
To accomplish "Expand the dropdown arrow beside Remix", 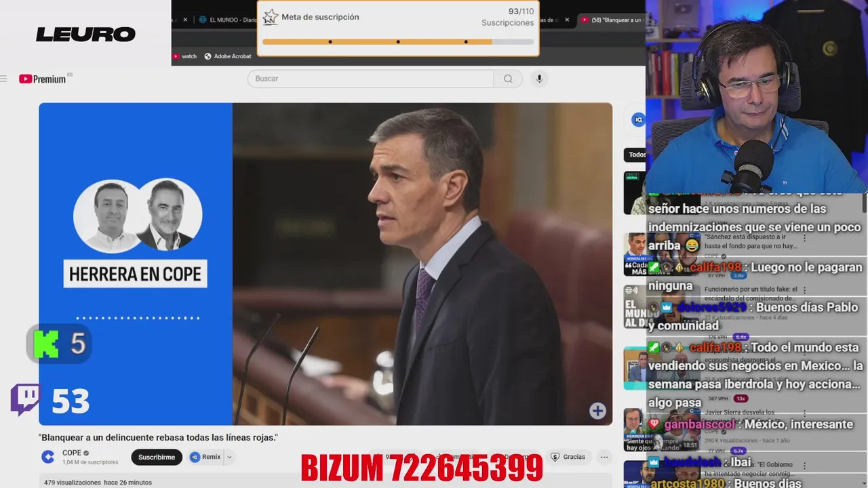I will click(229, 457).
